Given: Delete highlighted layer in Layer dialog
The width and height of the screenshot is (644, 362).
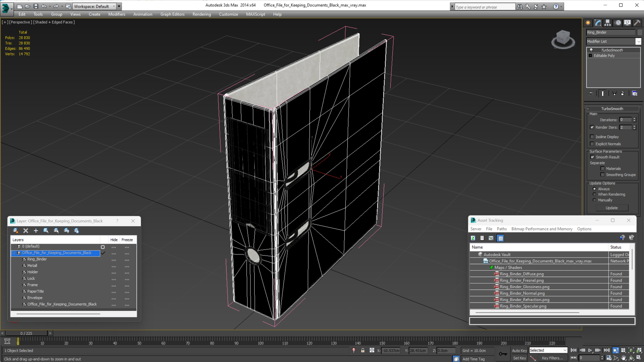Looking at the screenshot, I should (x=26, y=231).
